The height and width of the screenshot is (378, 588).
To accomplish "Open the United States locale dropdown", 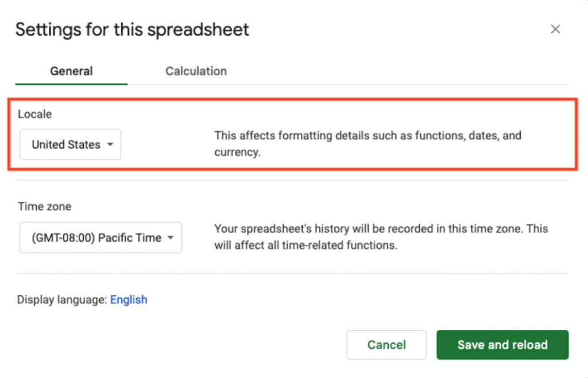I will pos(70,145).
